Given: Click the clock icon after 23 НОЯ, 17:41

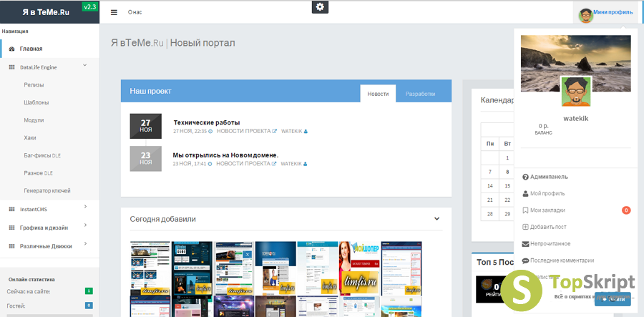Looking at the screenshot, I should point(210,164).
